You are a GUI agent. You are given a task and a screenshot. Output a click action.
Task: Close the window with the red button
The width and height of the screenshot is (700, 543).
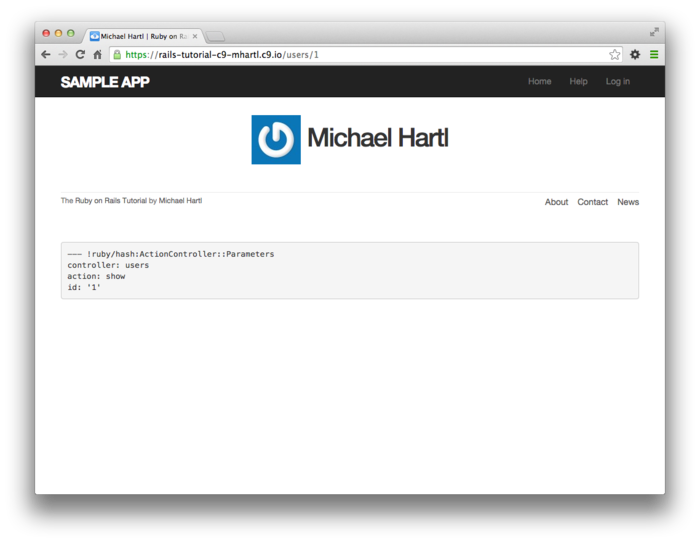[46, 33]
